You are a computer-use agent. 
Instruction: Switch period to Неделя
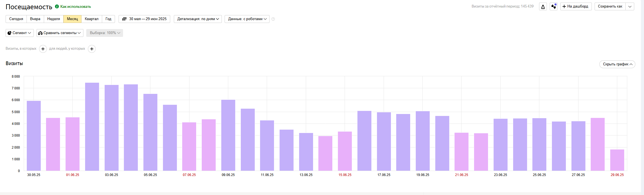point(54,19)
